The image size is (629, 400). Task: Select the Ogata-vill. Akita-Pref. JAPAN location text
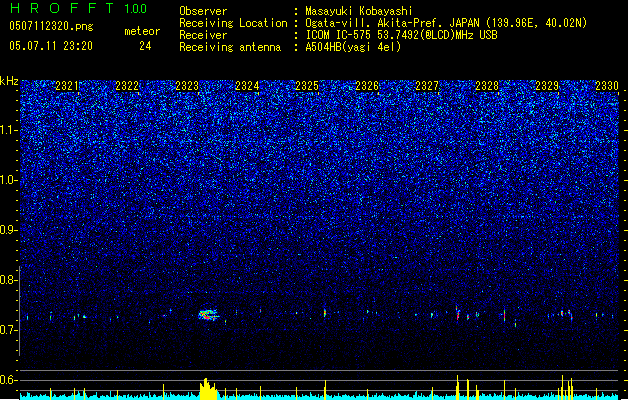[446, 23]
